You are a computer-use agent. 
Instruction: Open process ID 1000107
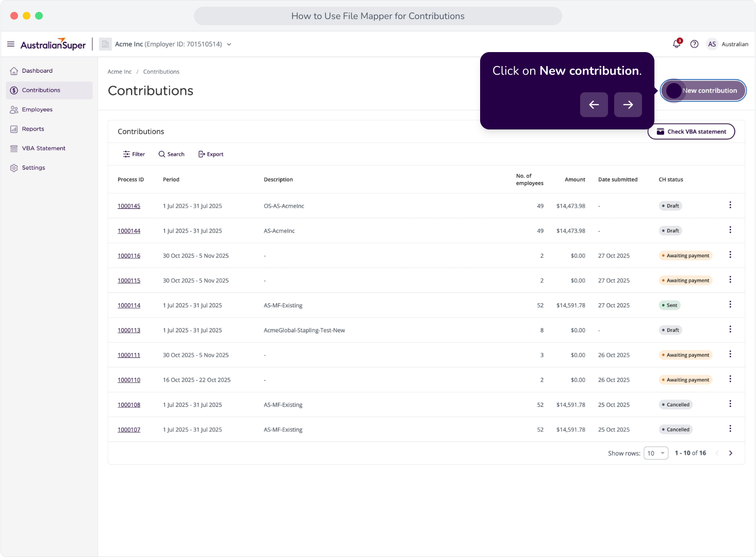tap(129, 430)
